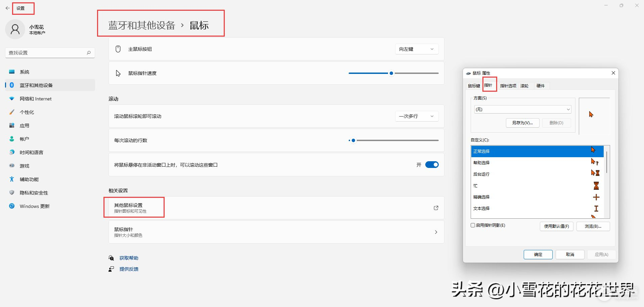Select 蓝牙和其他设备 in the sidebar
The image size is (644, 307).
click(50, 85)
